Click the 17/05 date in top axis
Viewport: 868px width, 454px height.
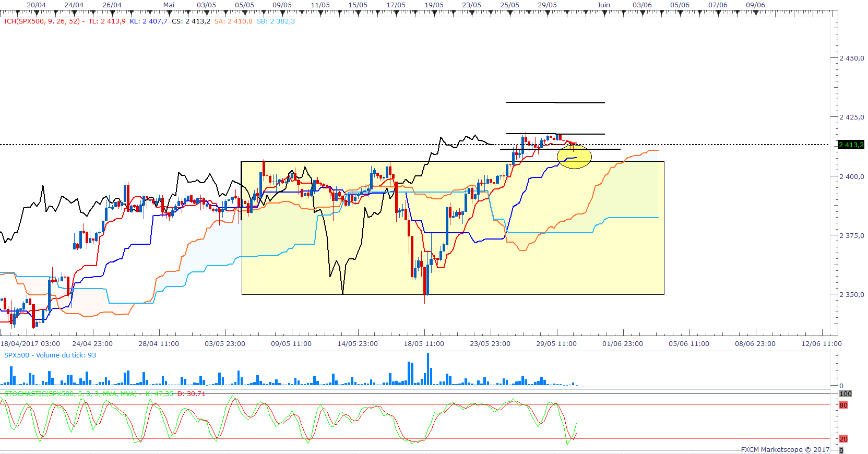click(x=396, y=5)
